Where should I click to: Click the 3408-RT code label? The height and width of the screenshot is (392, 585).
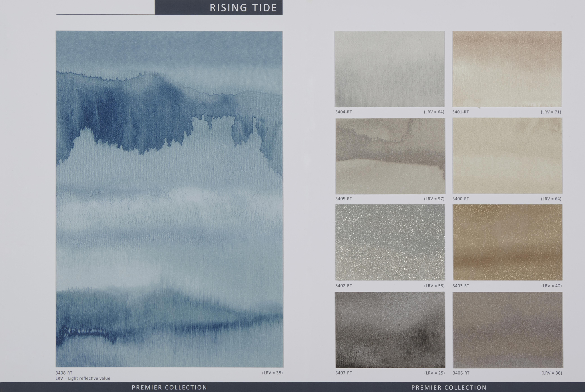coord(64,373)
